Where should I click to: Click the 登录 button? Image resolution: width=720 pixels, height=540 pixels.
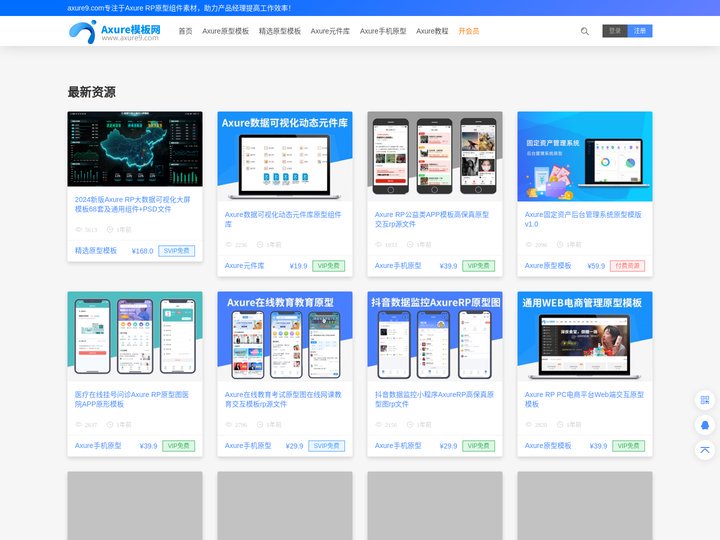[x=615, y=31]
